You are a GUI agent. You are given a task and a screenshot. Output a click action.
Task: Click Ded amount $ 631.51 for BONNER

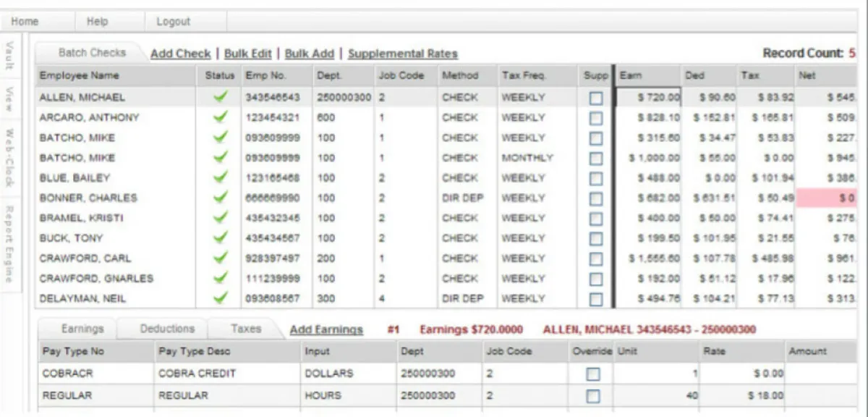(x=714, y=198)
